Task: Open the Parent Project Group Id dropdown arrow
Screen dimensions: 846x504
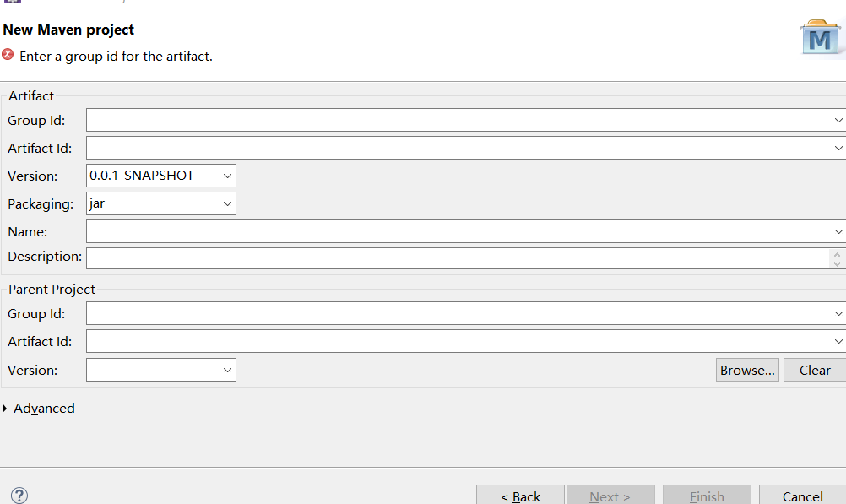Action: click(x=838, y=313)
